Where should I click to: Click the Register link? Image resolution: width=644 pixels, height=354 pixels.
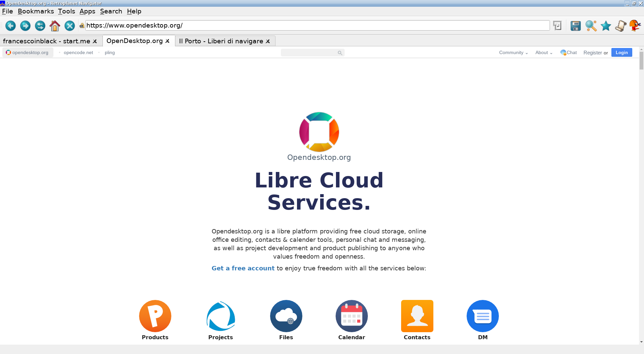click(x=593, y=53)
